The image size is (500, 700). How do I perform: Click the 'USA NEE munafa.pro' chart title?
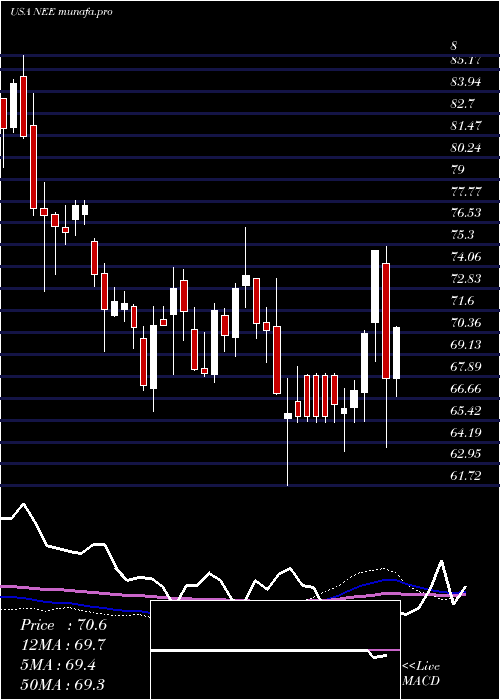point(61,12)
